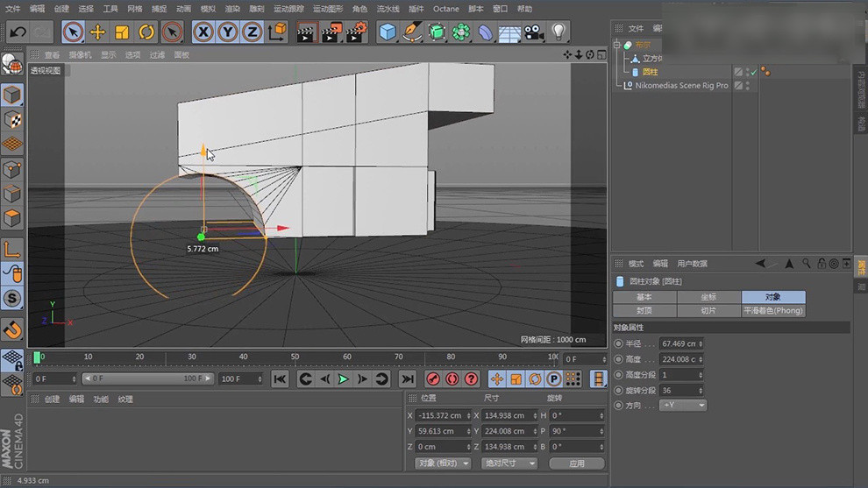868x488 pixels.
Task: Open the Render Settings clapperboard-gear icon
Action: (x=356, y=32)
